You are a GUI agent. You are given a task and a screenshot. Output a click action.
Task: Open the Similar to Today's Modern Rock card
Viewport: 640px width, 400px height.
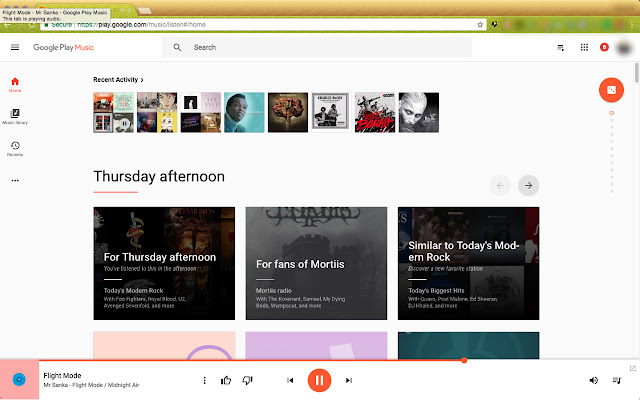(x=469, y=263)
